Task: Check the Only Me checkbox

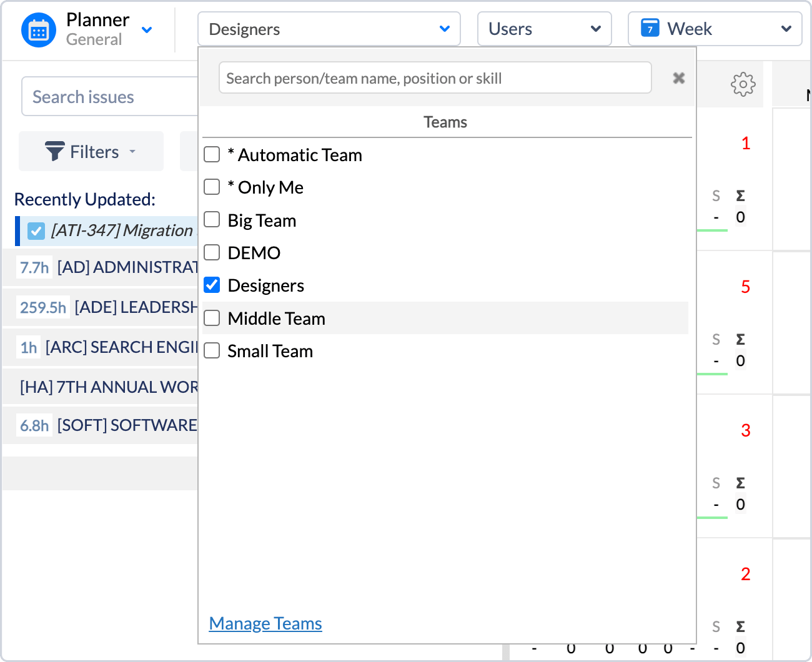Action: [x=212, y=187]
